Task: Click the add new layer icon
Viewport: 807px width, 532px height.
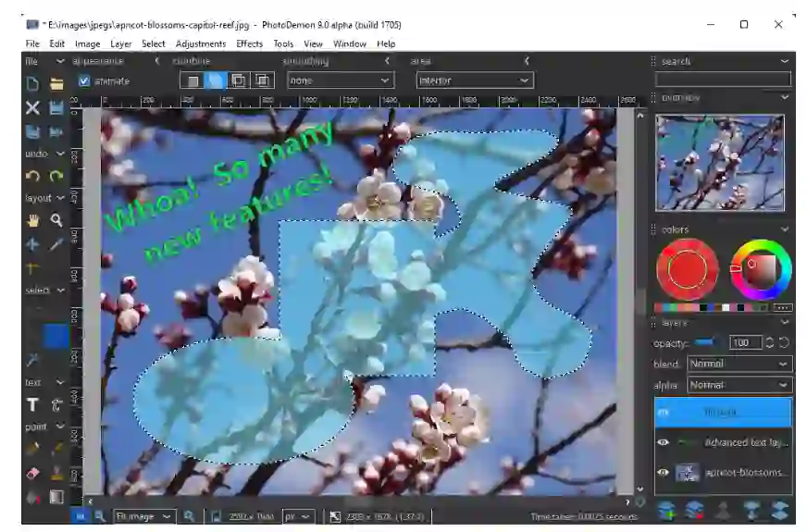Action: tap(666, 511)
